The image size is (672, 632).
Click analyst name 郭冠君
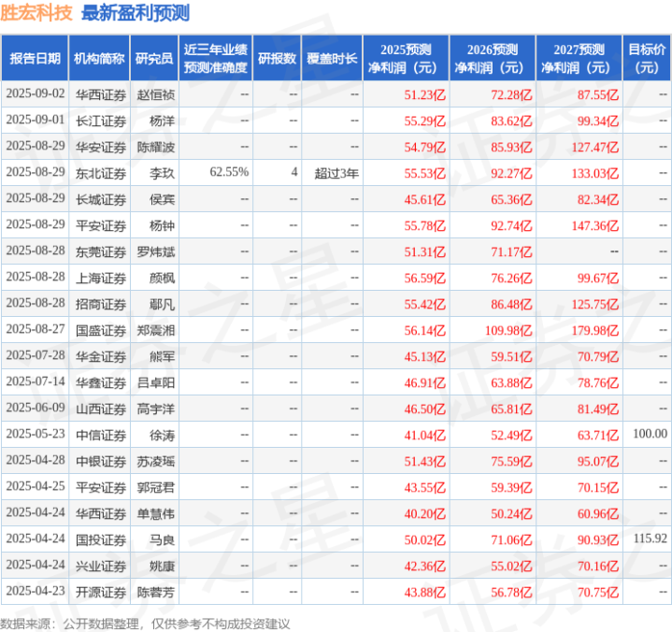(x=155, y=488)
